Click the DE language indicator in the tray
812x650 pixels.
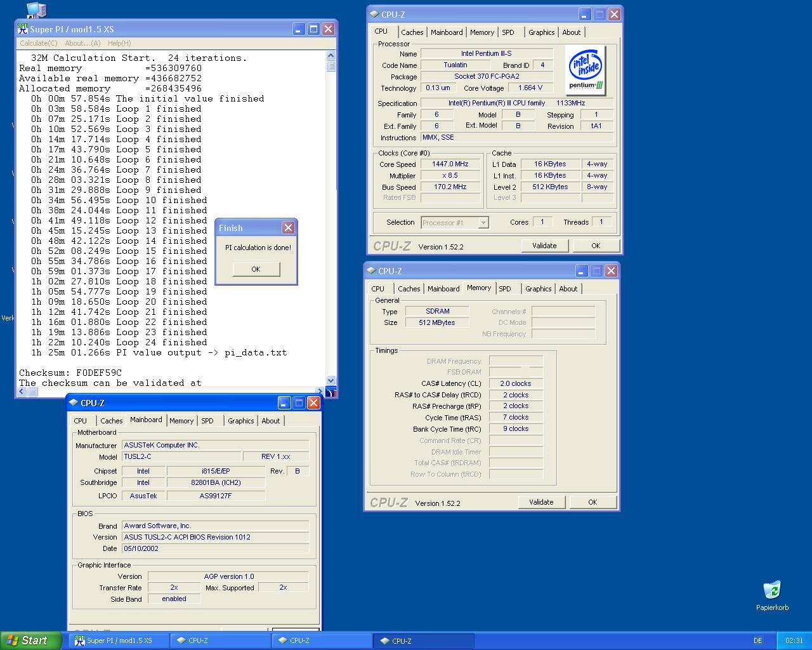click(x=758, y=640)
